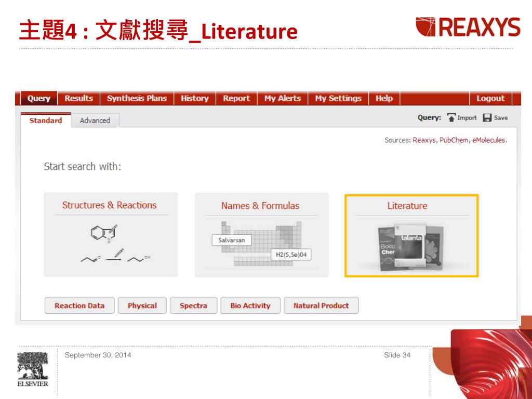The height and width of the screenshot is (399, 532).
Task: Click the eMolecules source link
Action: click(x=489, y=140)
